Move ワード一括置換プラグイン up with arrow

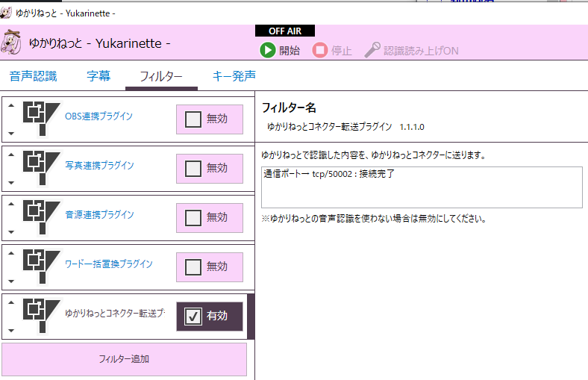(11, 253)
